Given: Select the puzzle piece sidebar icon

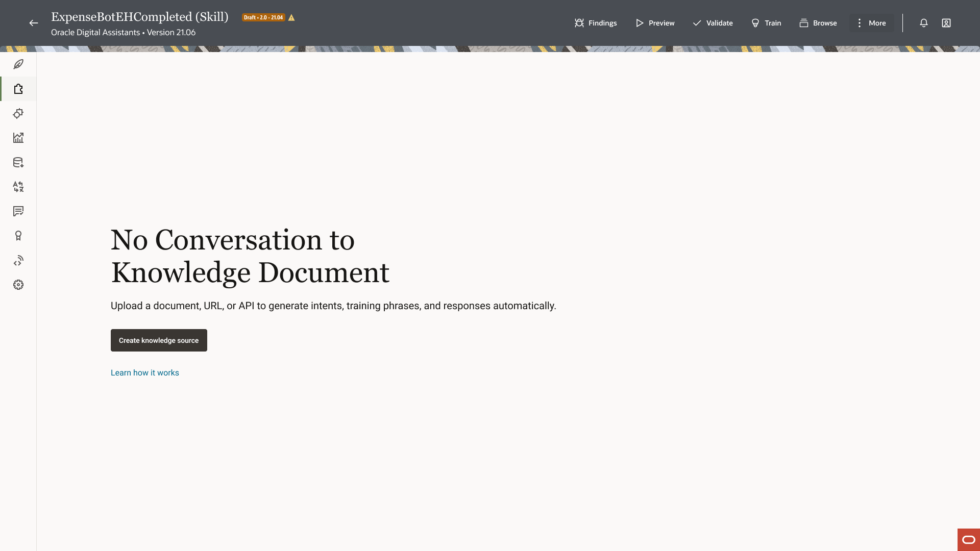Looking at the screenshot, I should tap(18, 89).
